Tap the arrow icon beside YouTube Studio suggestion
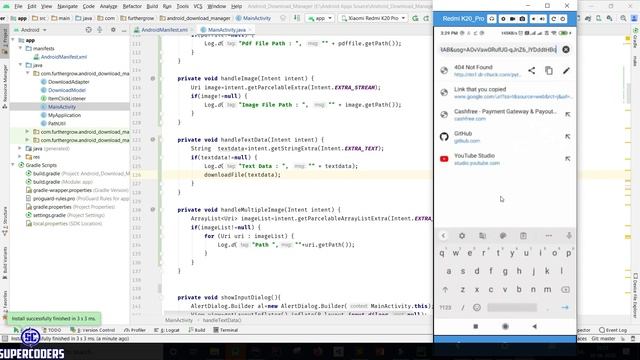This screenshot has width=640, height=360. 567,159
